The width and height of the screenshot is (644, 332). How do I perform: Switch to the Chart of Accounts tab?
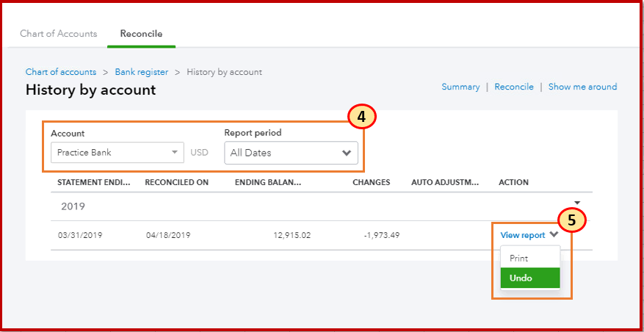[x=58, y=34]
